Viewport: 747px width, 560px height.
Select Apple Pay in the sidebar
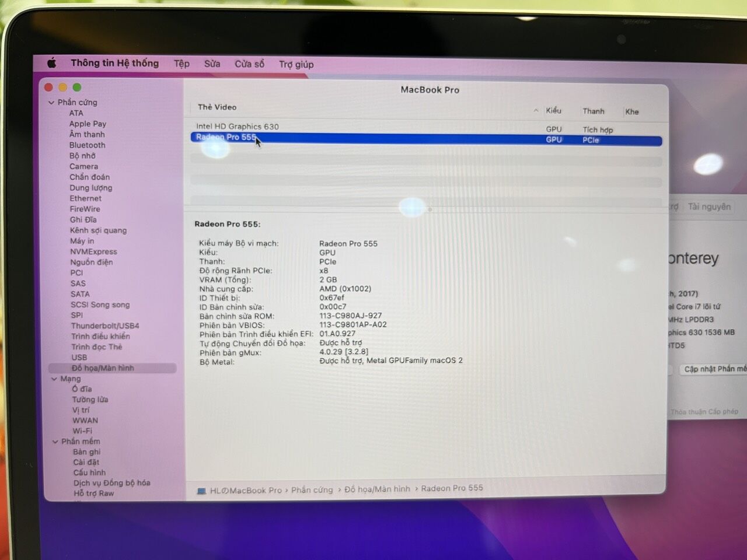(88, 124)
